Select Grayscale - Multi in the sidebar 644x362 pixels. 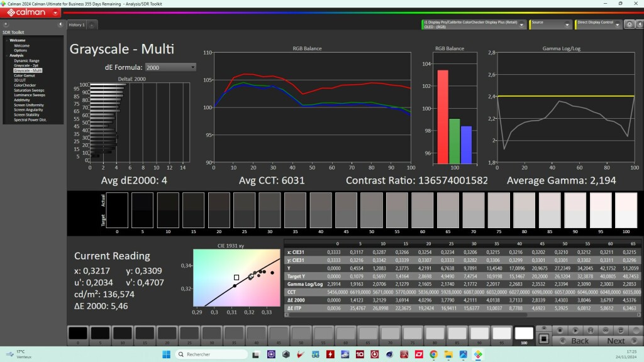(28, 70)
